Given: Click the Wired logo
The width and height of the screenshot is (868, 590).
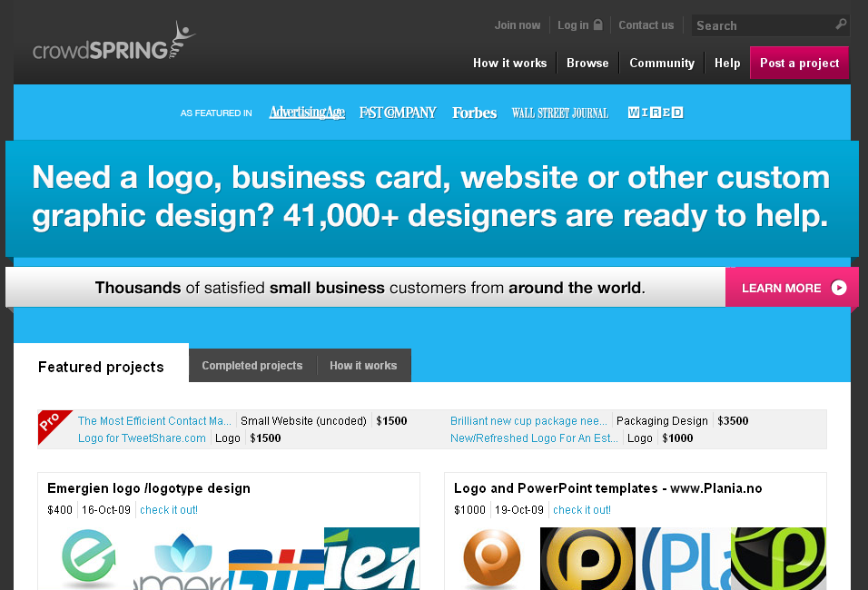Looking at the screenshot, I should [x=656, y=113].
